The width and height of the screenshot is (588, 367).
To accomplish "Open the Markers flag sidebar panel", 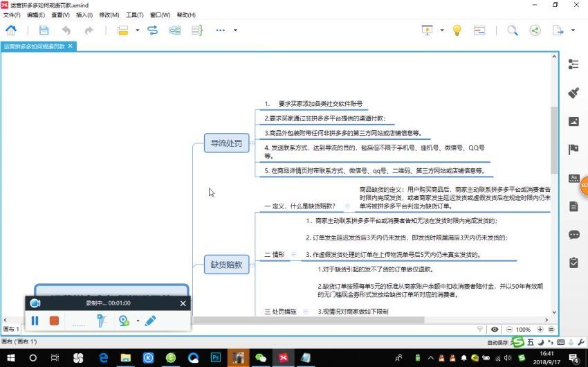I will click(x=573, y=150).
